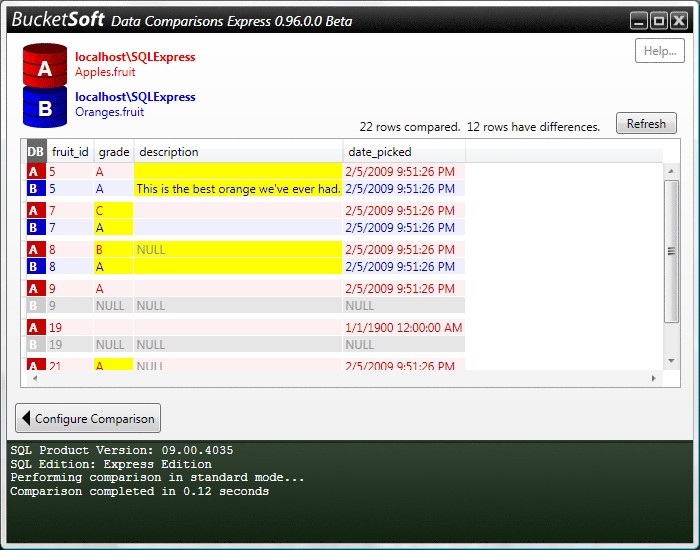Click the 'SQL Product Version: 09.00.4035' log line
Viewport: 700px width, 550px height.
(x=121, y=450)
